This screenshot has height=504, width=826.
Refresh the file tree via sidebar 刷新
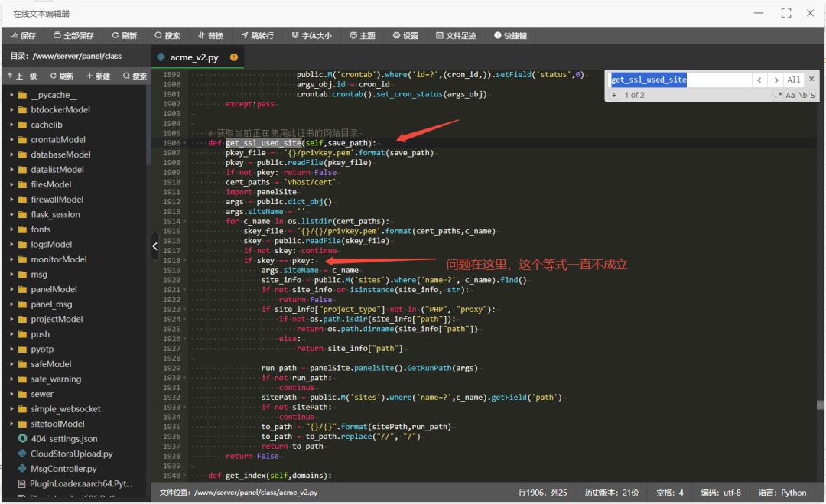point(62,76)
